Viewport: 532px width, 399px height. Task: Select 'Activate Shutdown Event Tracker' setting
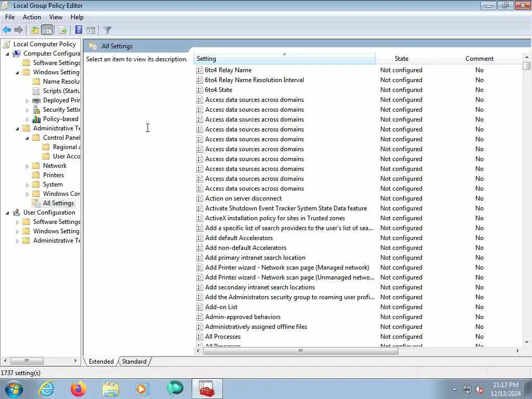(286, 208)
